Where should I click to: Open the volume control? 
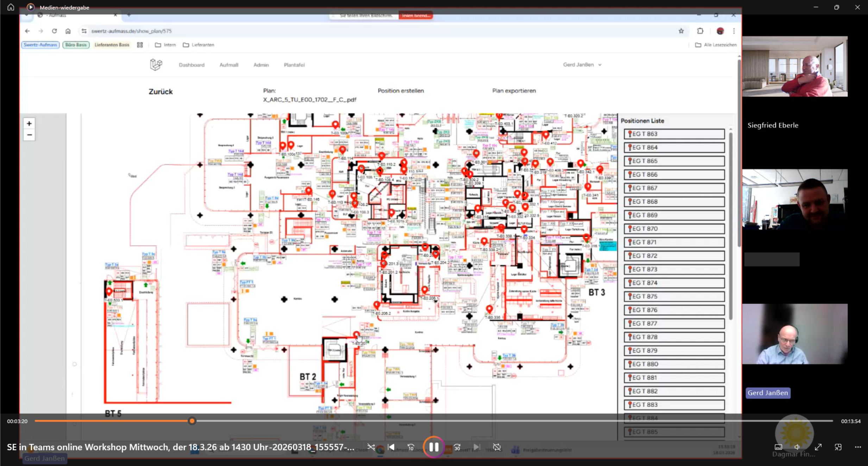tap(797, 447)
